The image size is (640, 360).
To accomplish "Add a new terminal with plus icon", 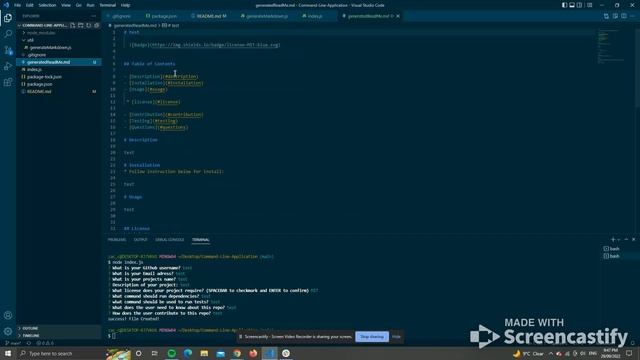I will [612, 240].
